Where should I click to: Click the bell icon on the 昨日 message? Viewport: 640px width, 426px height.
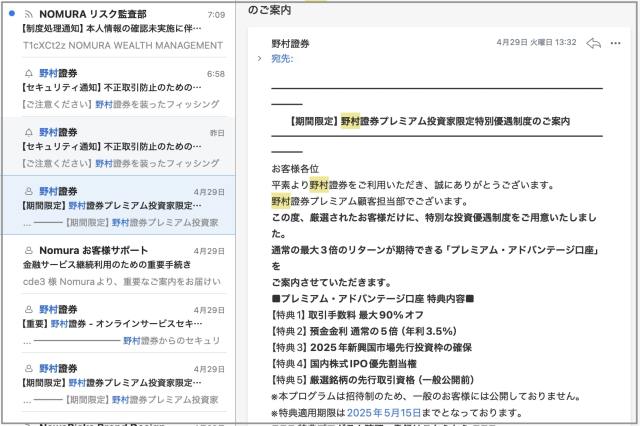pos(28,132)
